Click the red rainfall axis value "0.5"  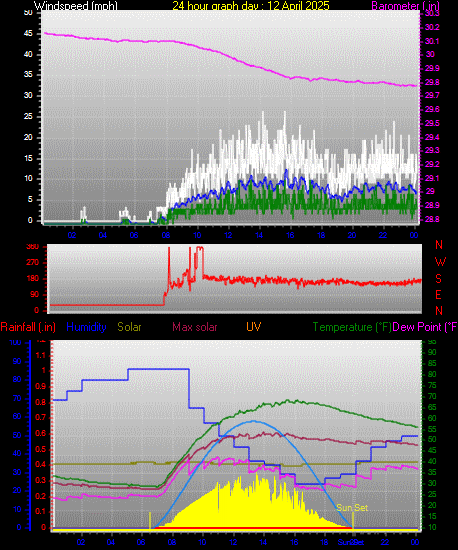coord(41,449)
